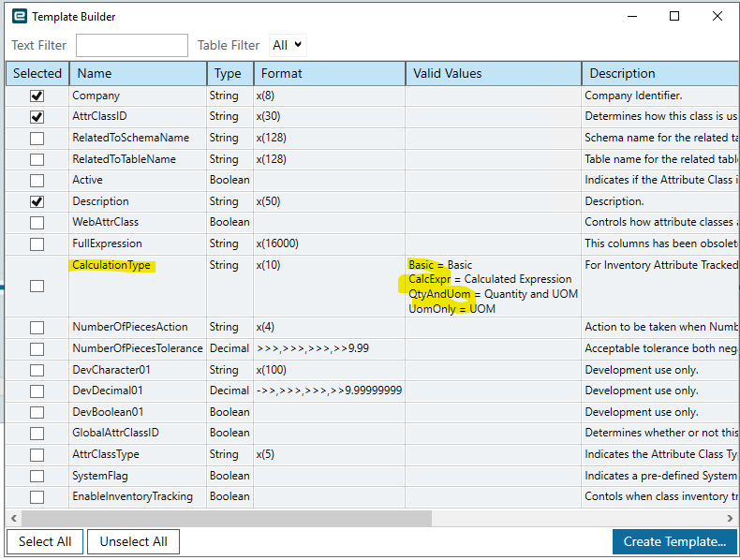This screenshot has width=740, height=560.
Task: Click the 'Basic = Basic' valid value
Action: click(440, 265)
